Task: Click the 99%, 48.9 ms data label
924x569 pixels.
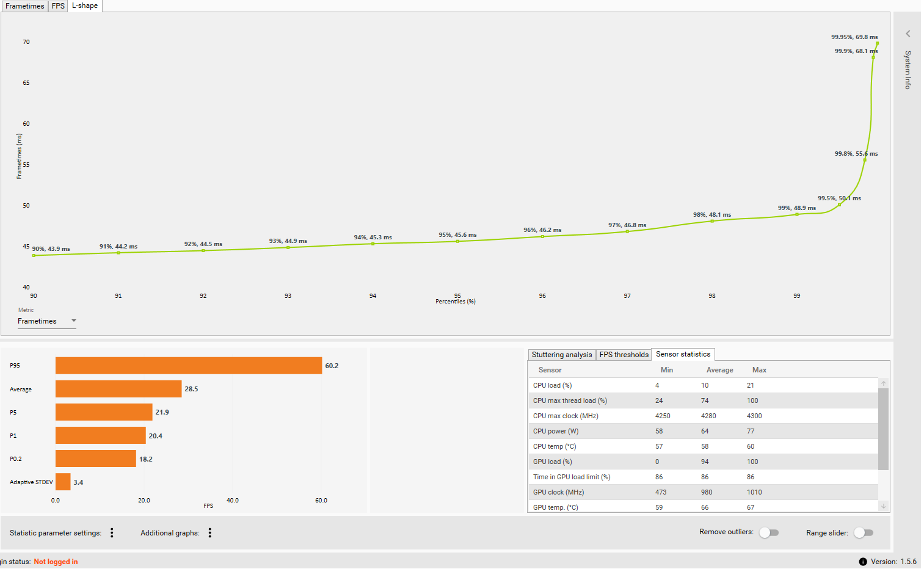Action: (x=797, y=208)
